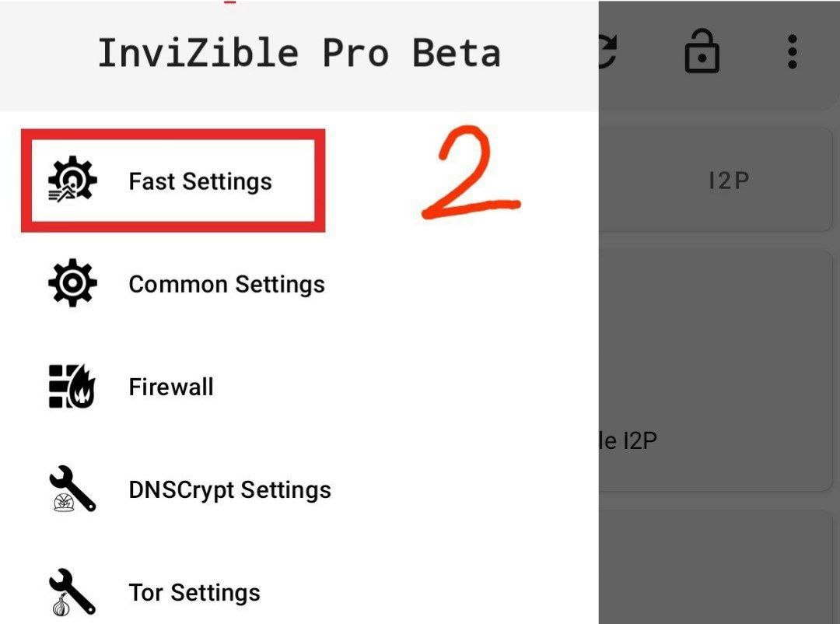Toggle the lock state using the padlock
840x624 pixels.
701,51
